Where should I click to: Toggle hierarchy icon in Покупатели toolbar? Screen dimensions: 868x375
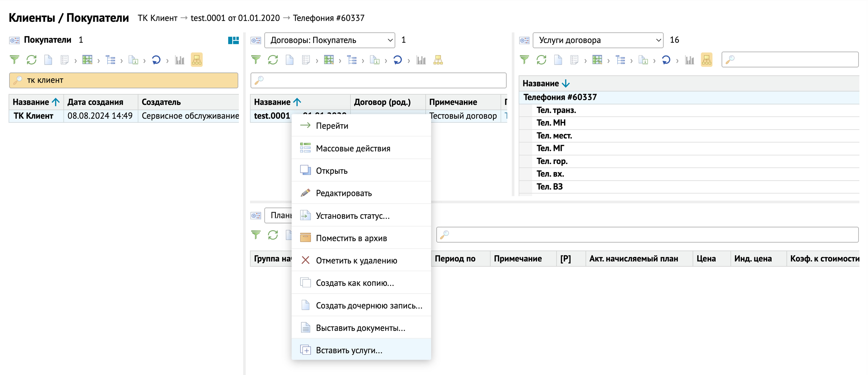[197, 60]
